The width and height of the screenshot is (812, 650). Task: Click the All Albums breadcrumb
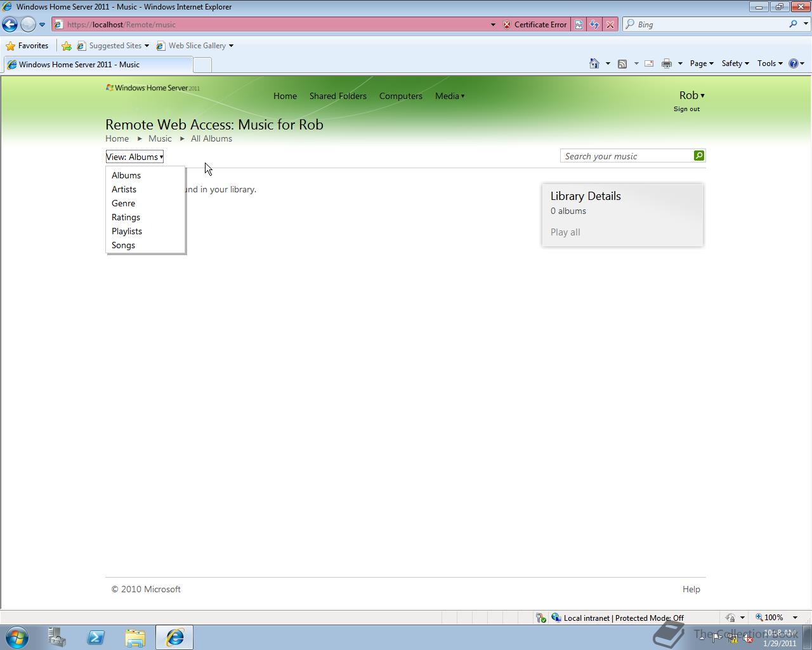(211, 139)
